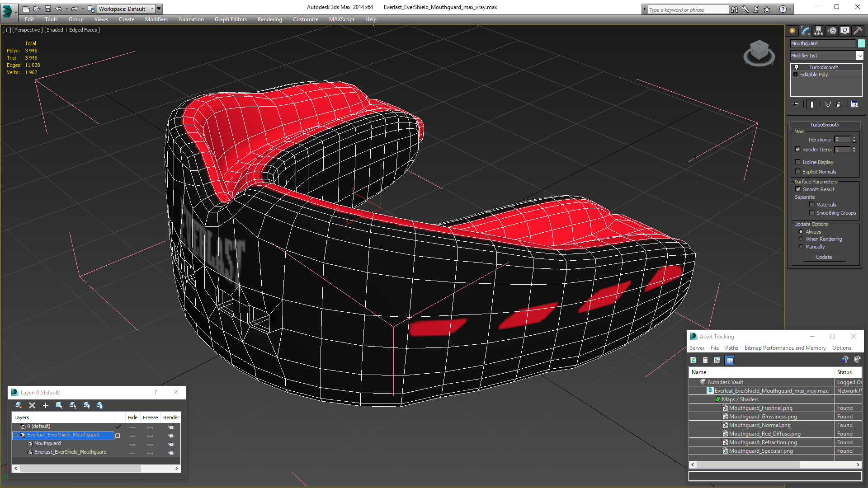
Task: Enable the Isoline Display checkbox
Action: pos(798,162)
